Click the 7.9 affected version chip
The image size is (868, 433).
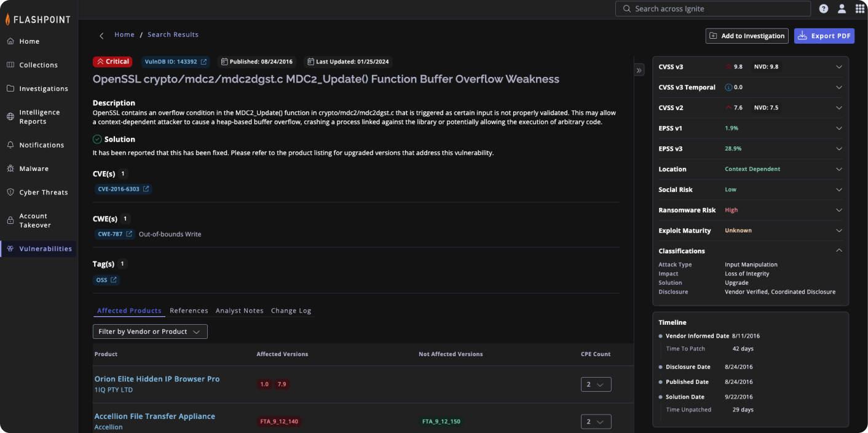click(282, 384)
